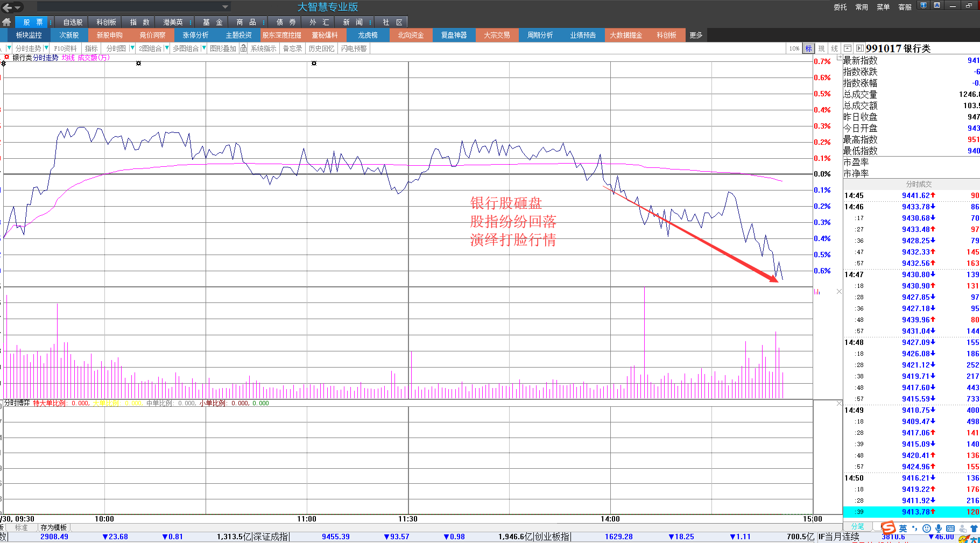Open the 板块监控 button
Viewport: 980px width, 543px height.
click(x=29, y=35)
